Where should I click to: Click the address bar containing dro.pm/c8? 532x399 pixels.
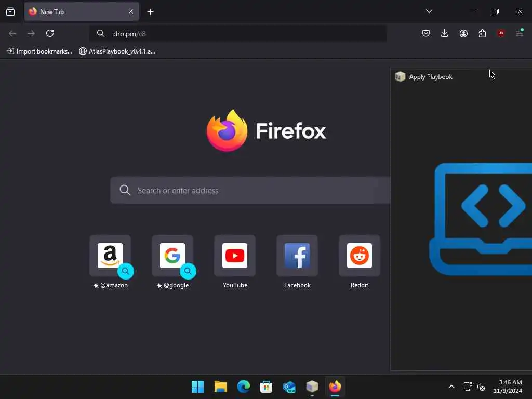tap(238, 34)
